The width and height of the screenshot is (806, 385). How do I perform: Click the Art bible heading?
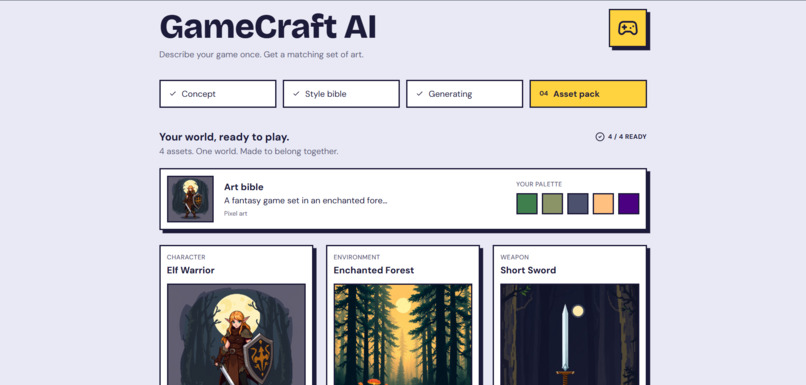tap(244, 187)
